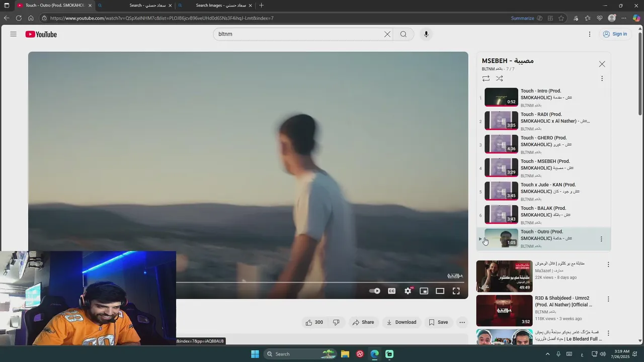Go to the YouTube home logo
644x362 pixels.
pyautogui.click(x=41, y=34)
